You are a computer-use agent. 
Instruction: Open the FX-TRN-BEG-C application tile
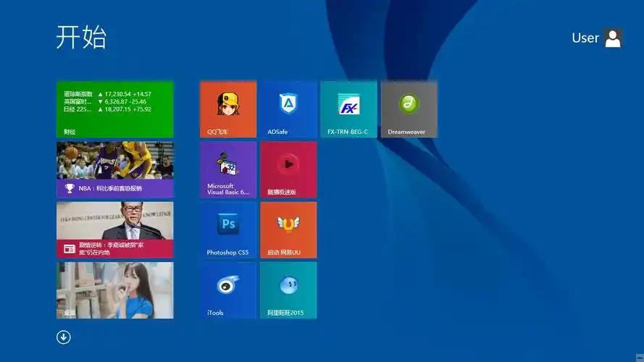tap(348, 109)
